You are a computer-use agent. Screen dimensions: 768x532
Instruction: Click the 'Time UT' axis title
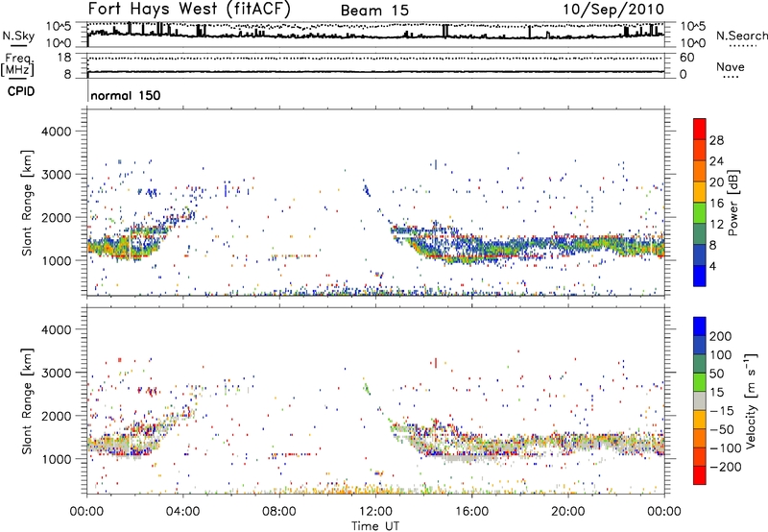(x=375, y=526)
